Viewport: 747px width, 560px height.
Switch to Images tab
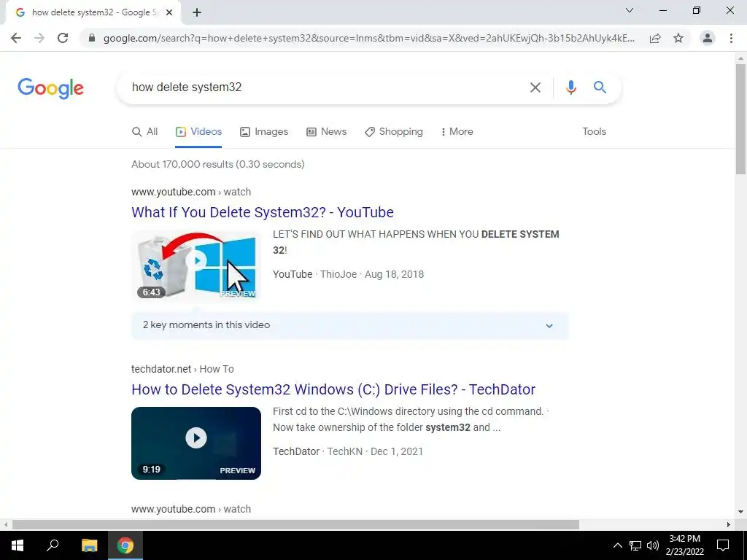coord(264,132)
